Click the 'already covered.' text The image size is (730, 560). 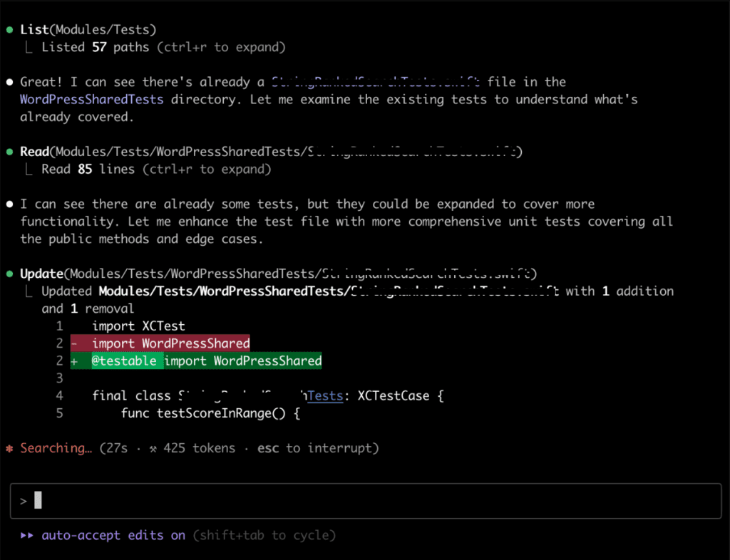77,118
